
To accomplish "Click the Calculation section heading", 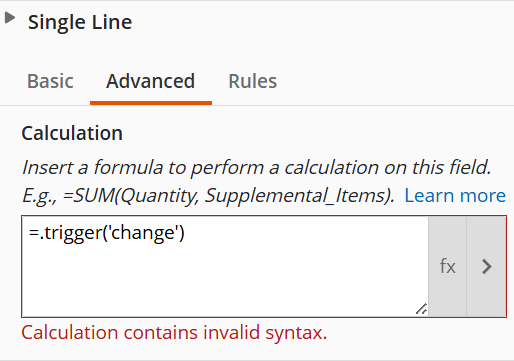I will 72,133.
